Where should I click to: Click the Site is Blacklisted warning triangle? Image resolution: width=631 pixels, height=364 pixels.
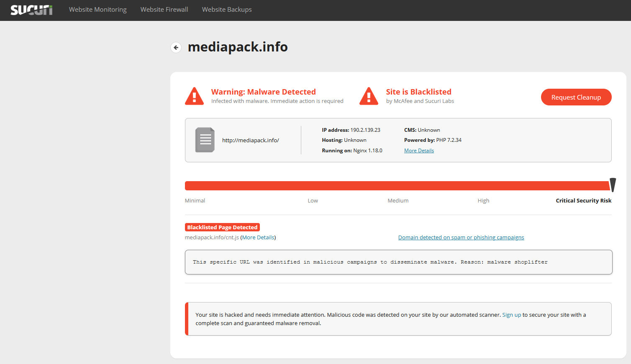(x=369, y=96)
